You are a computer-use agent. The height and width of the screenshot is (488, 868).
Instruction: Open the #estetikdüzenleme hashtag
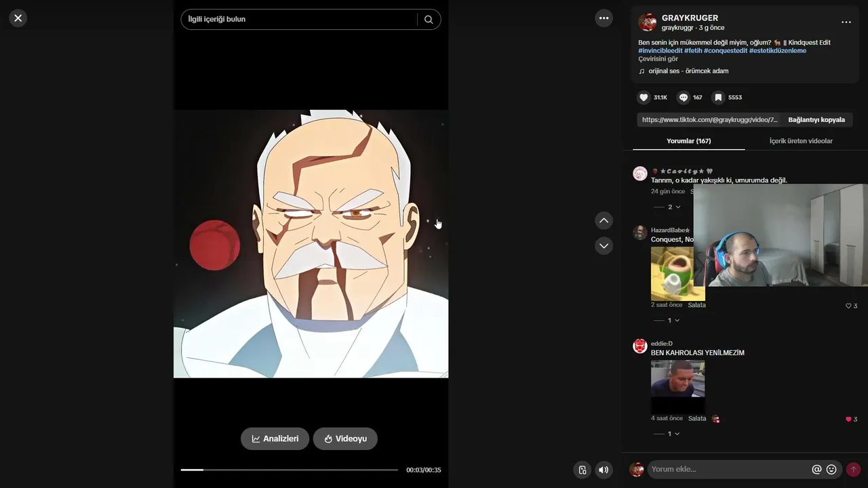tap(778, 51)
